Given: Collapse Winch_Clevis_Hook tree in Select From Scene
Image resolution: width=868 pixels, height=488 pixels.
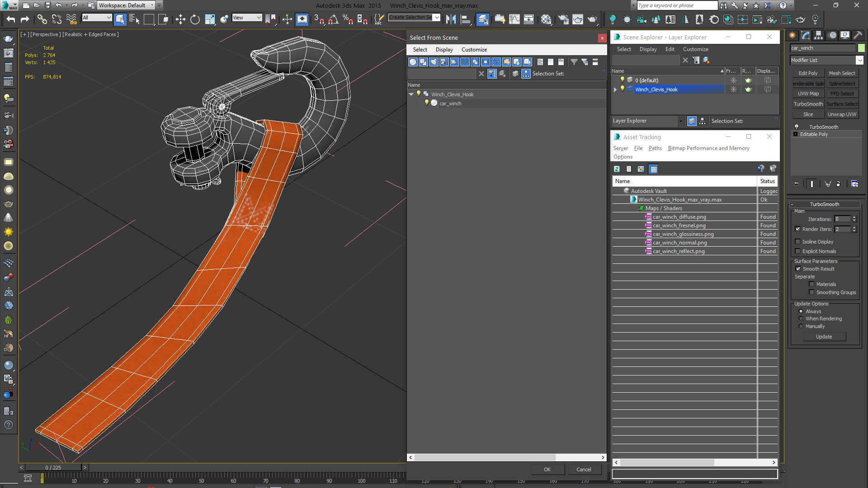Looking at the screenshot, I should (411, 94).
